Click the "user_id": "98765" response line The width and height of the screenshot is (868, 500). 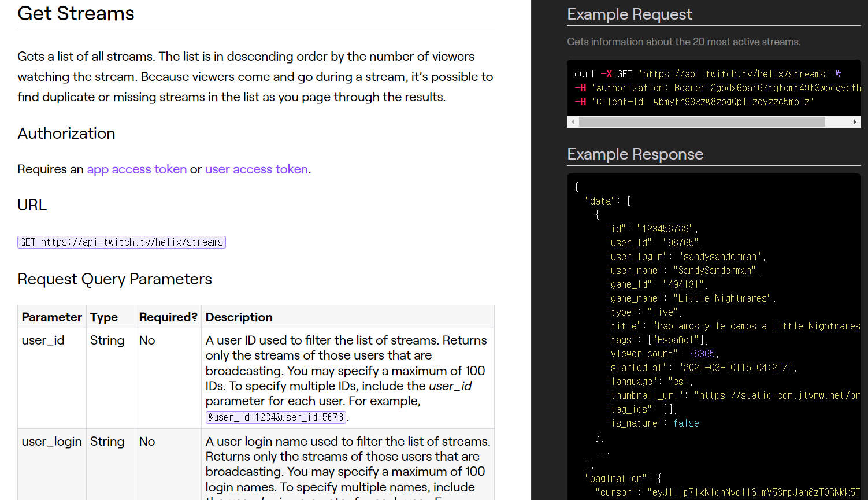pyautogui.click(x=654, y=243)
